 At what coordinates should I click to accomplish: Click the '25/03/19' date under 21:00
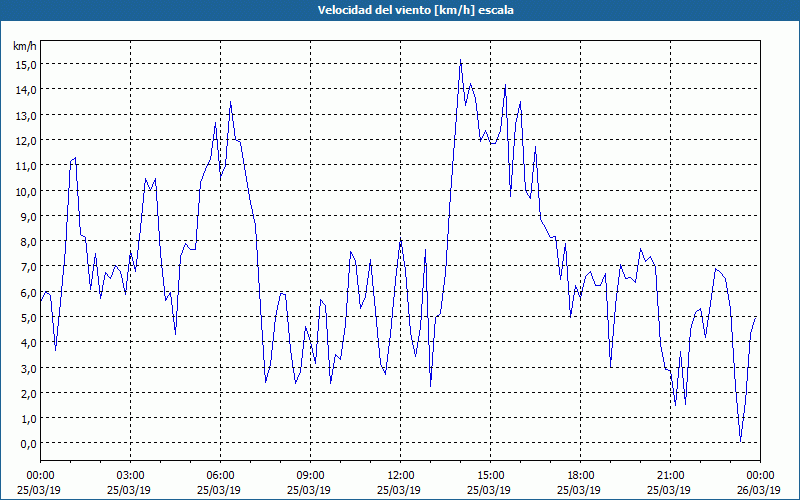click(x=669, y=490)
